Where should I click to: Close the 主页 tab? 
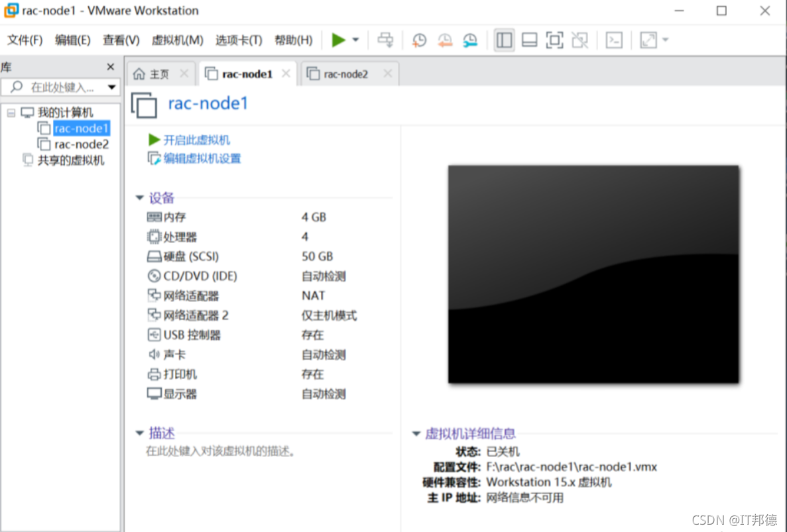pos(184,74)
